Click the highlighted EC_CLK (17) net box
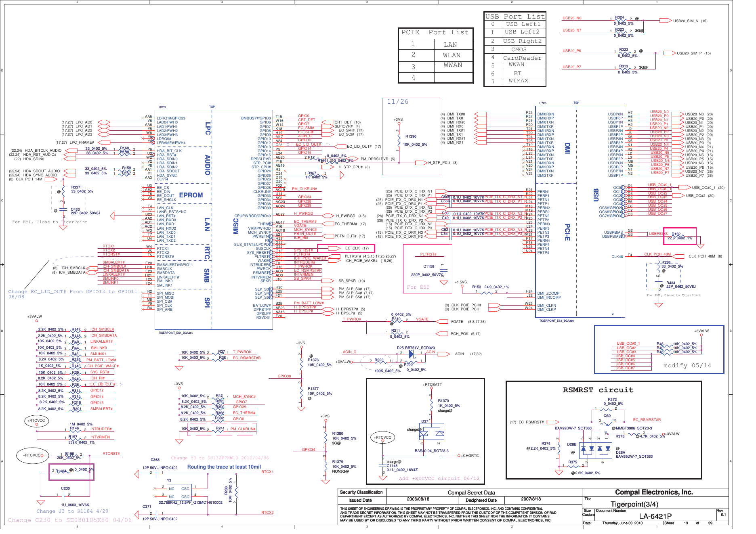Viewport: 756px width, 534px height. (346, 248)
